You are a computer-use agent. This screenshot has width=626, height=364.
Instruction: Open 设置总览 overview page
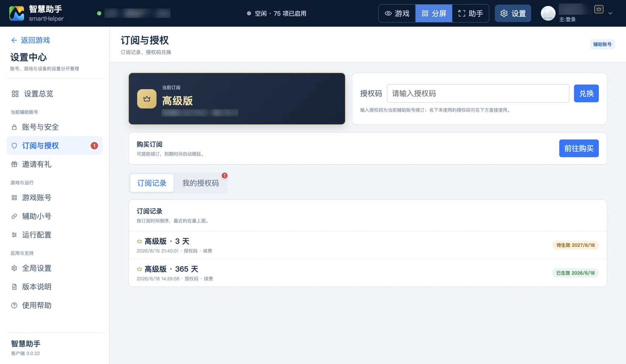54,94
